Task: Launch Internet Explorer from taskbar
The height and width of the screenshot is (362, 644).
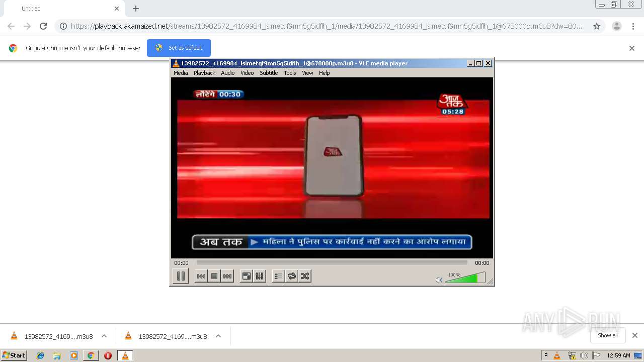Action: pyautogui.click(x=40, y=355)
